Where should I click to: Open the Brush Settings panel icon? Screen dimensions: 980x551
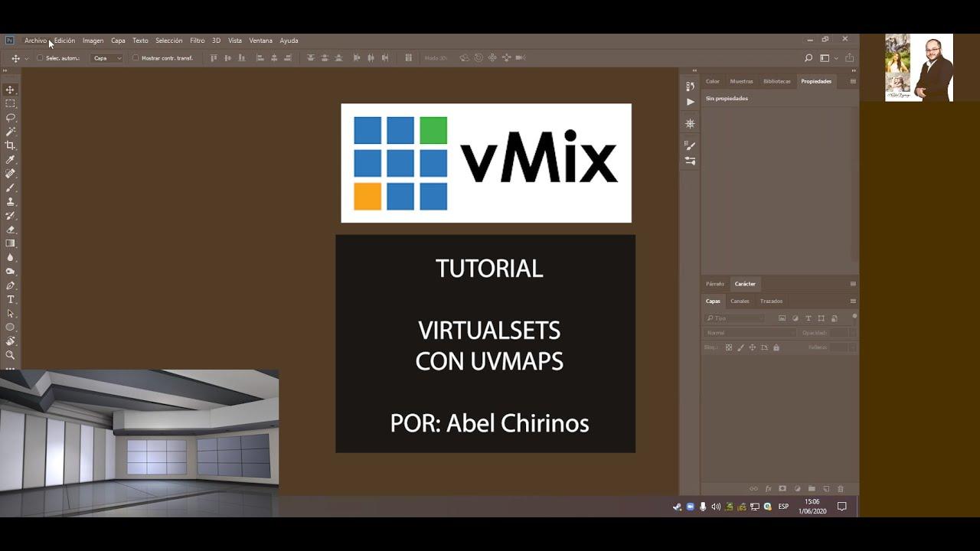[x=690, y=146]
